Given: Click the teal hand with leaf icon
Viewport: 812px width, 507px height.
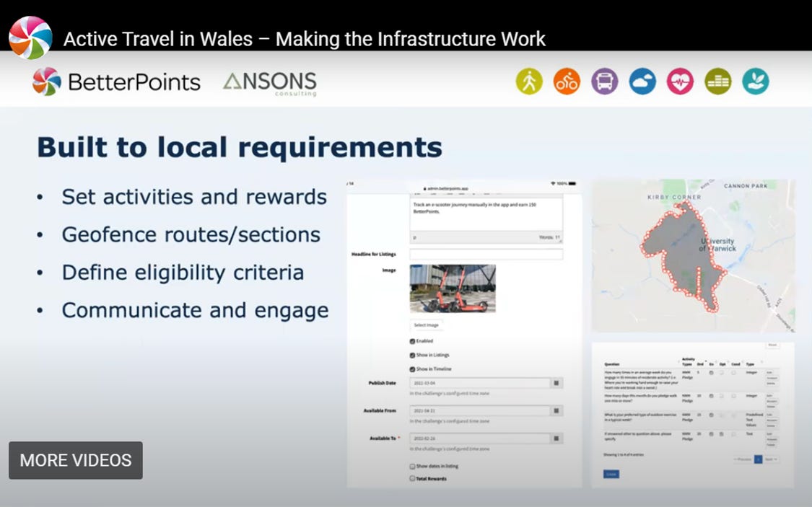Looking at the screenshot, I should click(x=756, y=81).
